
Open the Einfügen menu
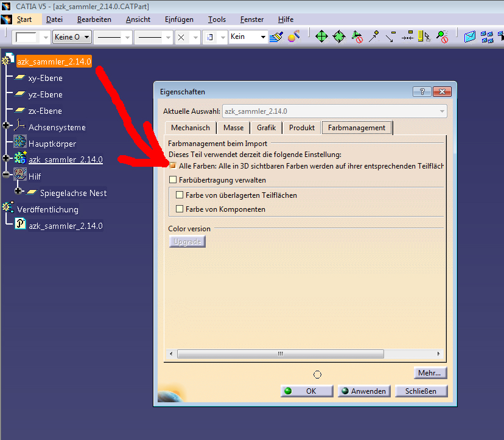tap(179, 19)
